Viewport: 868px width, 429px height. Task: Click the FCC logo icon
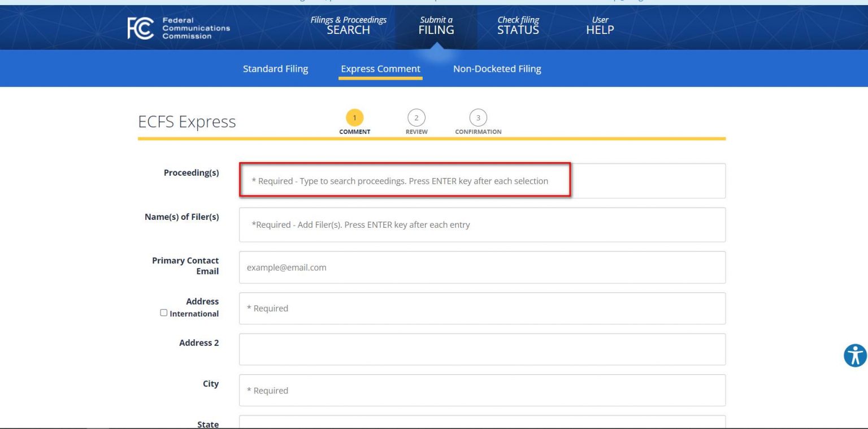[x=140, y=28]
